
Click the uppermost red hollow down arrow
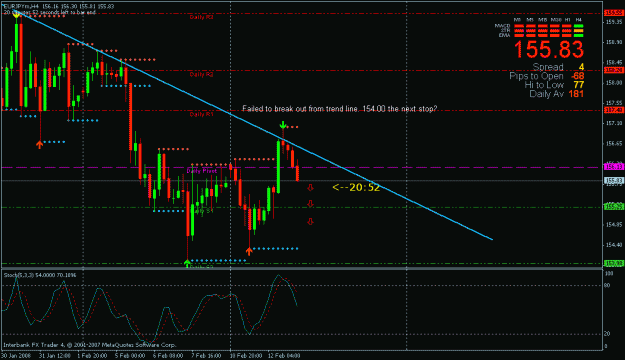point(310,187)
